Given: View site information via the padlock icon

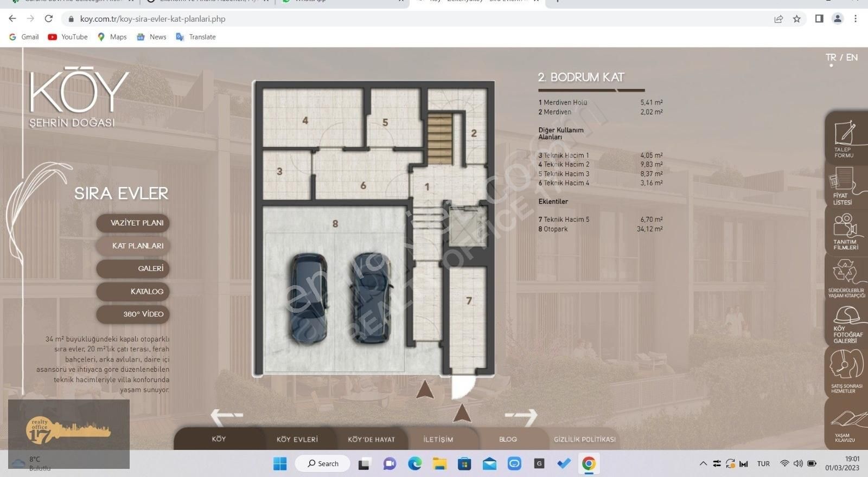Looking at the screenshot, I should (71, 19).
